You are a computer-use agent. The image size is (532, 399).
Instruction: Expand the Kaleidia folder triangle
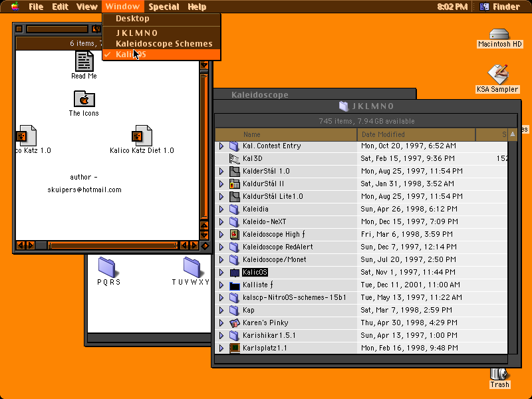point(221,209)
